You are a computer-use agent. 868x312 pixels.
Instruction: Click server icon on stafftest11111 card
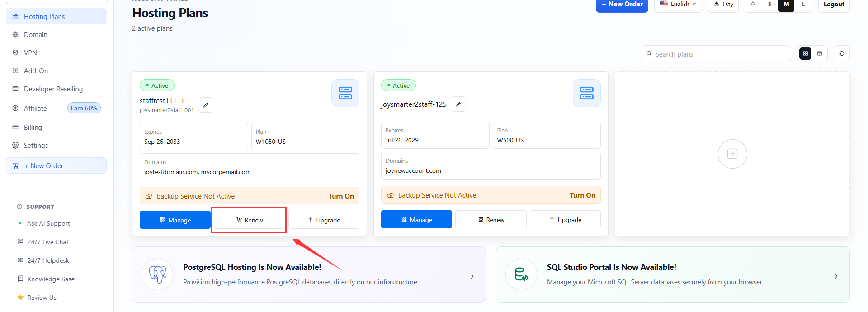pyautogui.click(x=345, y=93)
